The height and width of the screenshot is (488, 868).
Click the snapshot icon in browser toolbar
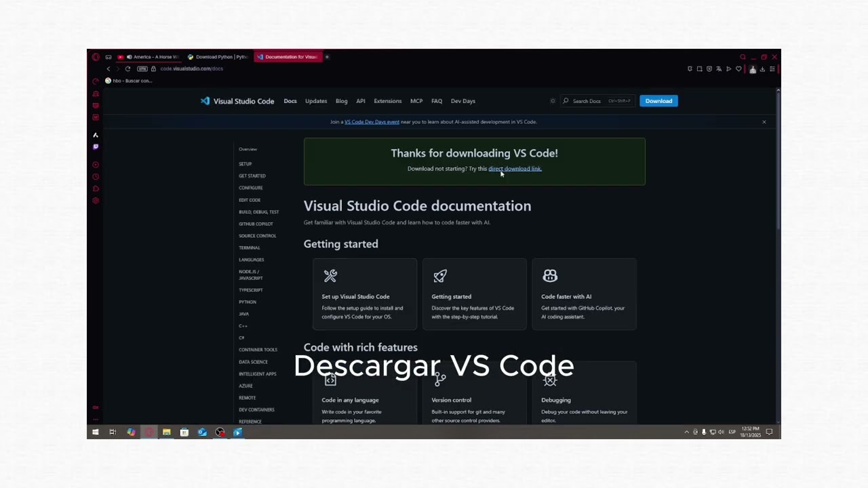tap(700, 68)
